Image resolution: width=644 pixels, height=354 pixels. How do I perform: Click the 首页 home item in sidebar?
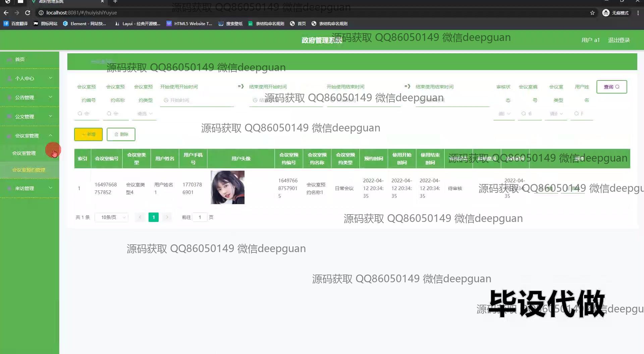[20, 59]
